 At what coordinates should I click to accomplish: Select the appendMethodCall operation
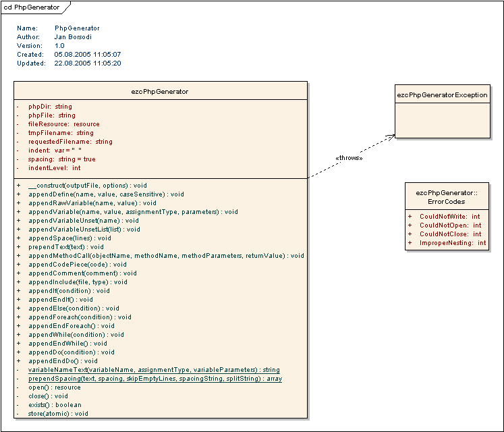(165, 256)
